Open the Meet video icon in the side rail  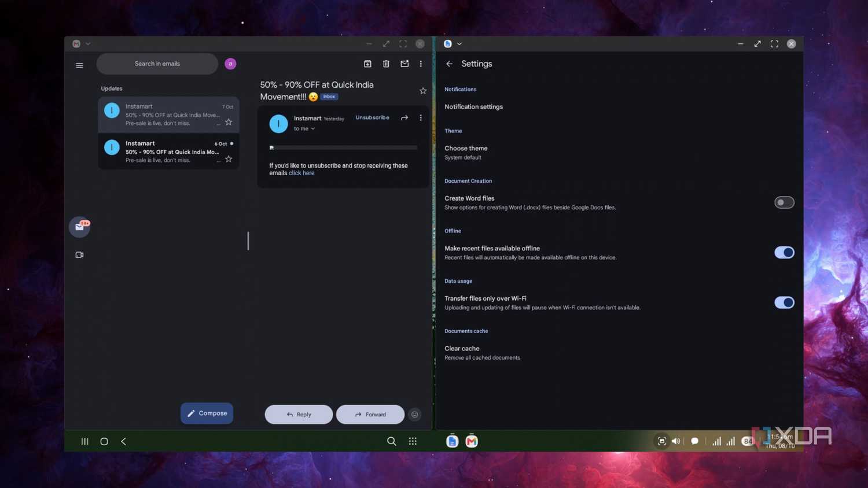(x=79, y=255)
